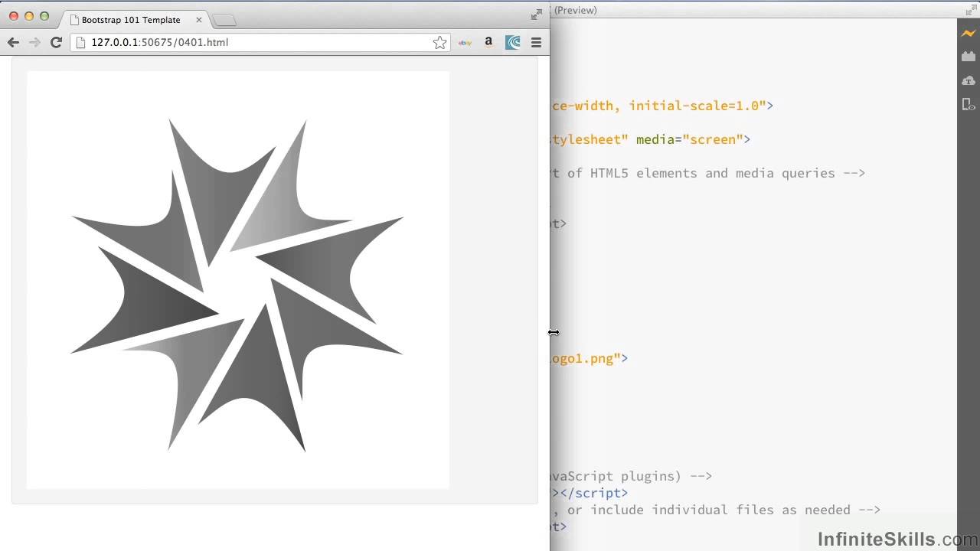Click the "HTML5 elements and media queries" comment
This screenshot has height=551, width=980.
[713, 173]
